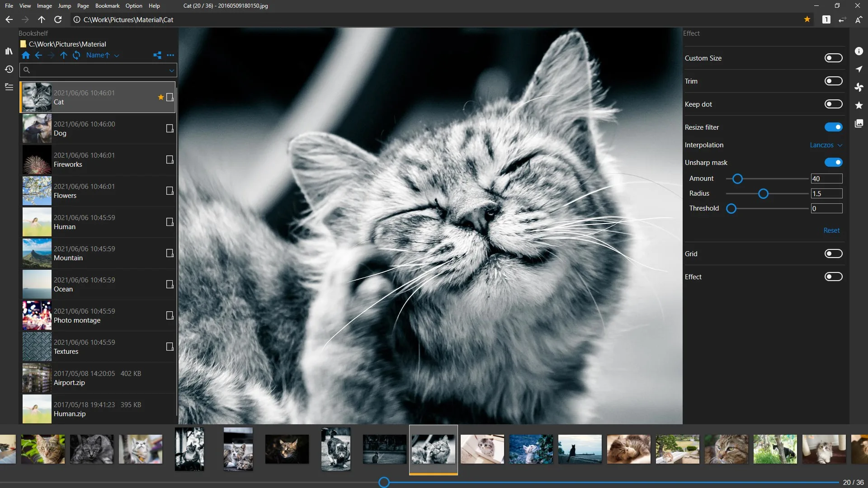Screen dimensions: 868x488
Task: Reload the current folder from top toolbar
Action: (x=58, y=19)
